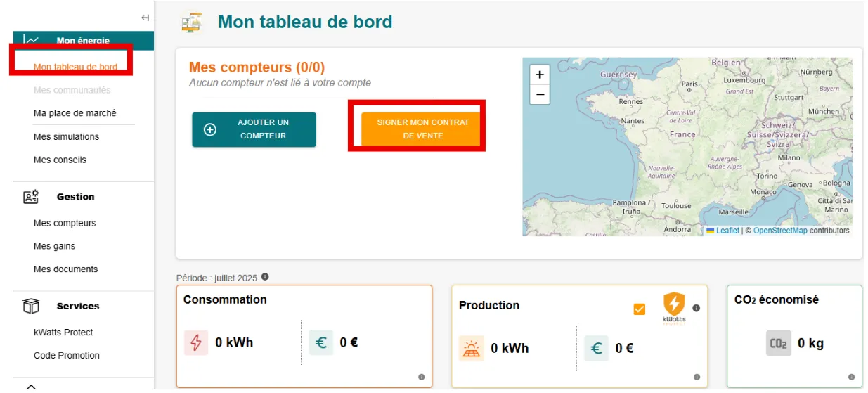868x393 pixels.
Task: Click the dashboard icon beside page title
Action: (192, 22)
